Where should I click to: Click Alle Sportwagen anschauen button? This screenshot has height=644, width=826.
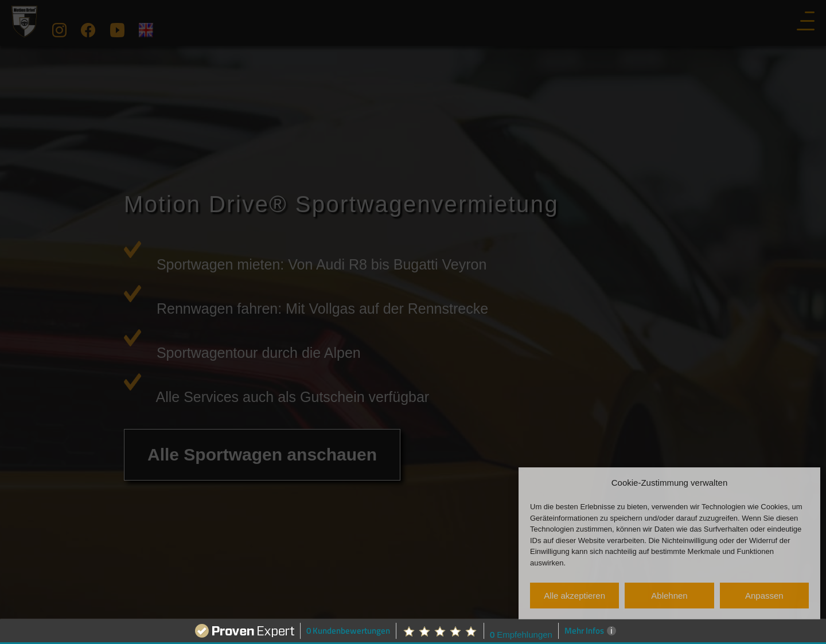pyautogui.click(x=262, y=455)
